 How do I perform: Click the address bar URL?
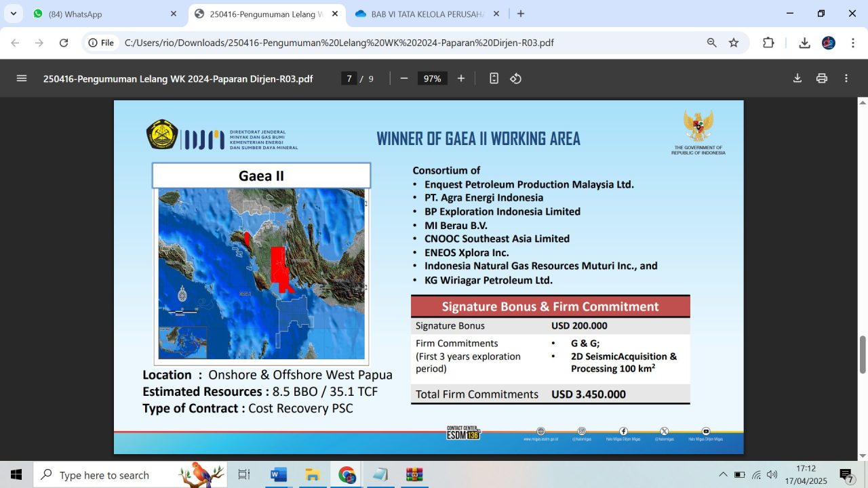pyautogui.click(x=339, y=43)
